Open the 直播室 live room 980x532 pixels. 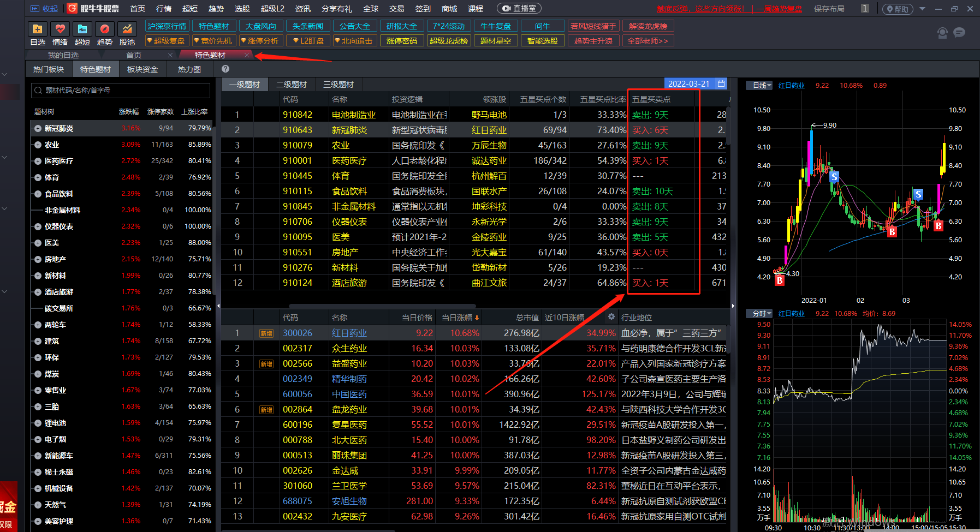tap(519, 9)
